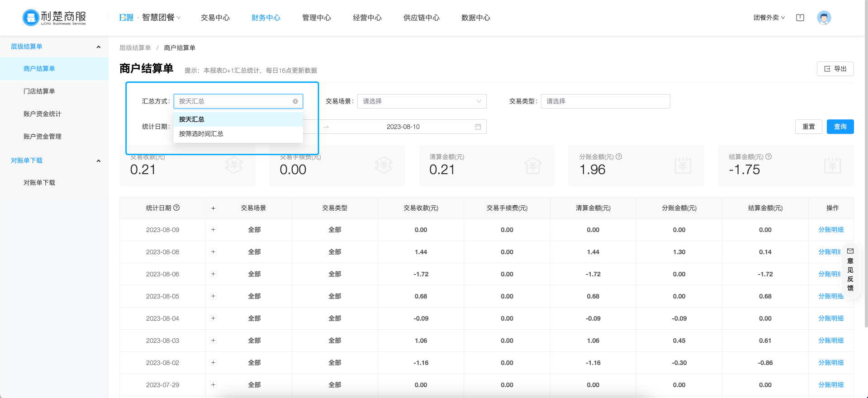
Task: Select 按筛选时间汇总 option
Action: click(x=238, y=134)
